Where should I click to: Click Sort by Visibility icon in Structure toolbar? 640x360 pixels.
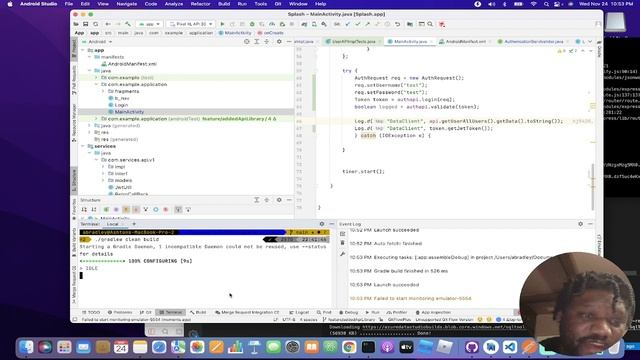84,209
